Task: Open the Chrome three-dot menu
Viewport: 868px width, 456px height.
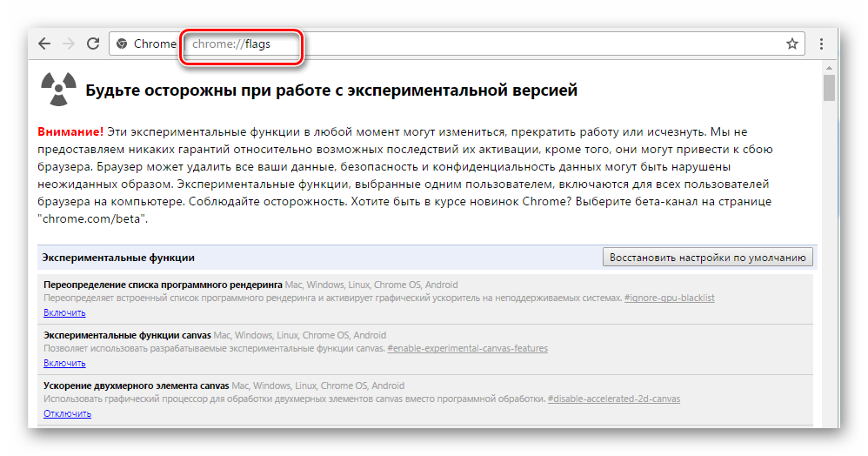Action: coord(822,44)
